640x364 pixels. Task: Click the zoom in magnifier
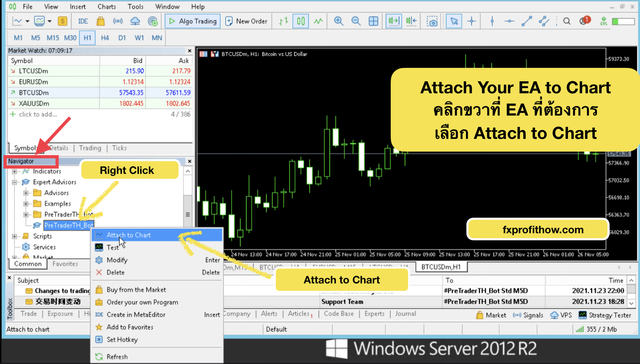click(339, 21)
